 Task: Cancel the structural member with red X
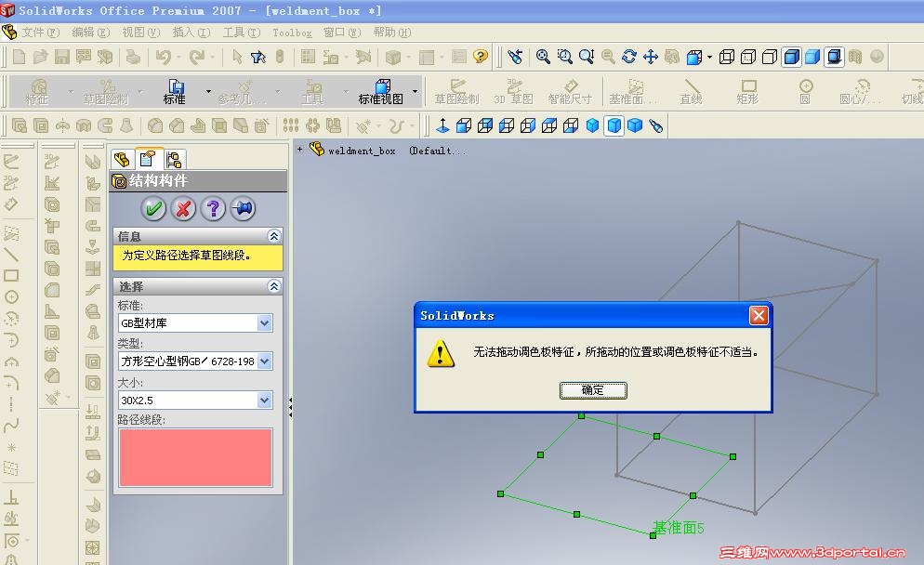tap(183, 208)
